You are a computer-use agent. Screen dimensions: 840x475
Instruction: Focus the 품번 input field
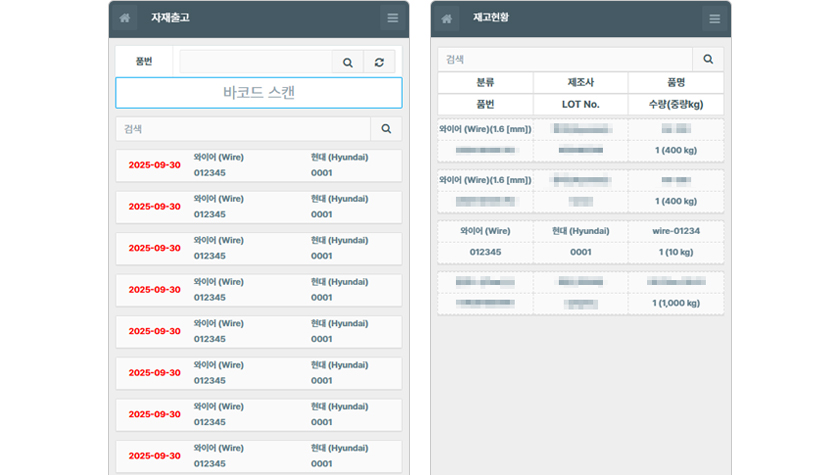[x=256, y=62]
